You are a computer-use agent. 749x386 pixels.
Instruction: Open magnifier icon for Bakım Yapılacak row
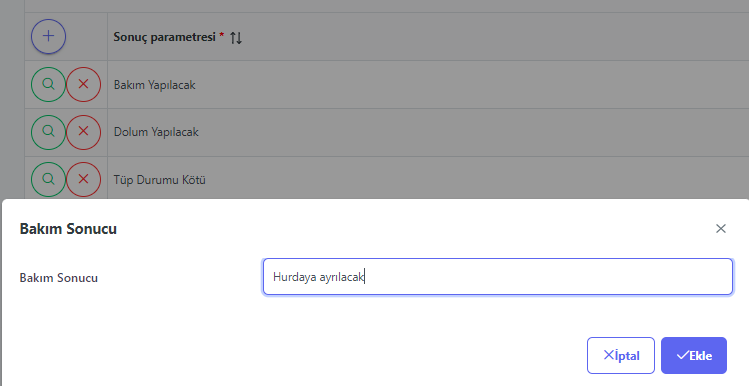(48, 84)
